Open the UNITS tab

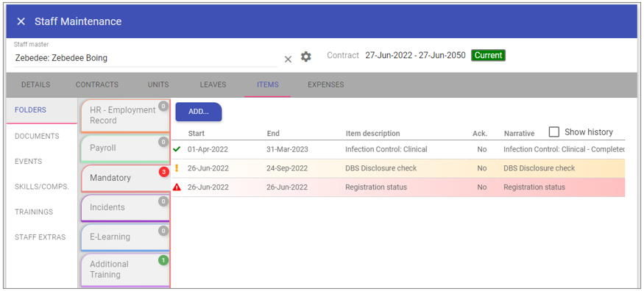pos(158,85)
